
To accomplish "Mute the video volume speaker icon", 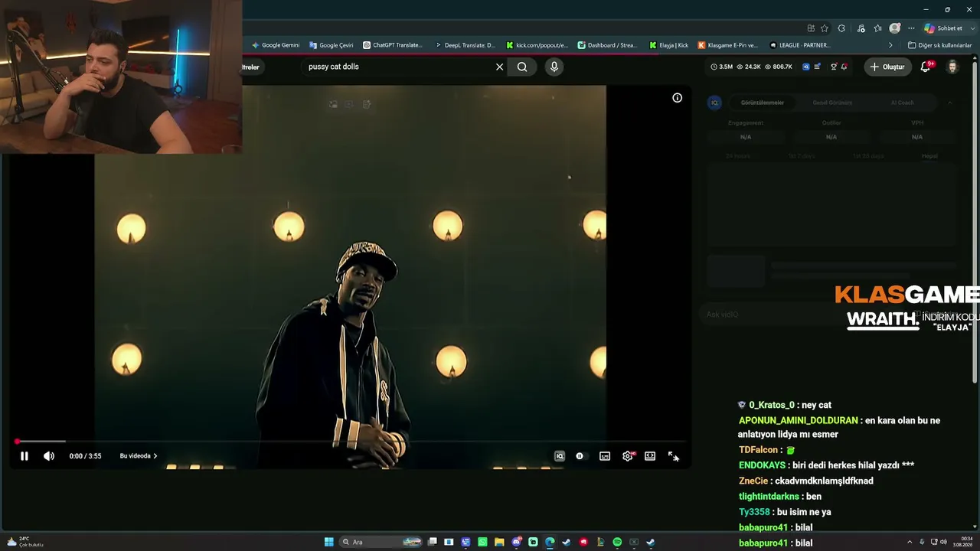I will [x=49, y=456].
